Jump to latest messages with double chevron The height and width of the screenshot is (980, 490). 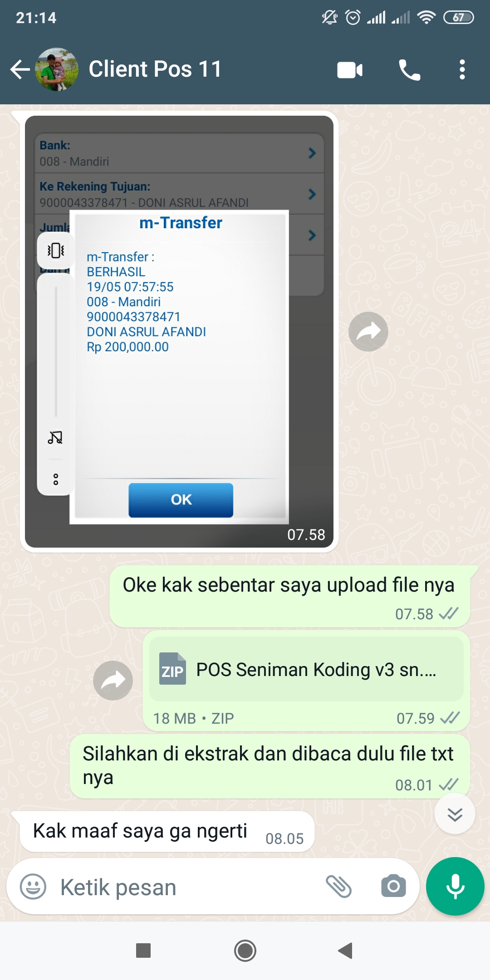pyautogui.click(x=455, y=814)
